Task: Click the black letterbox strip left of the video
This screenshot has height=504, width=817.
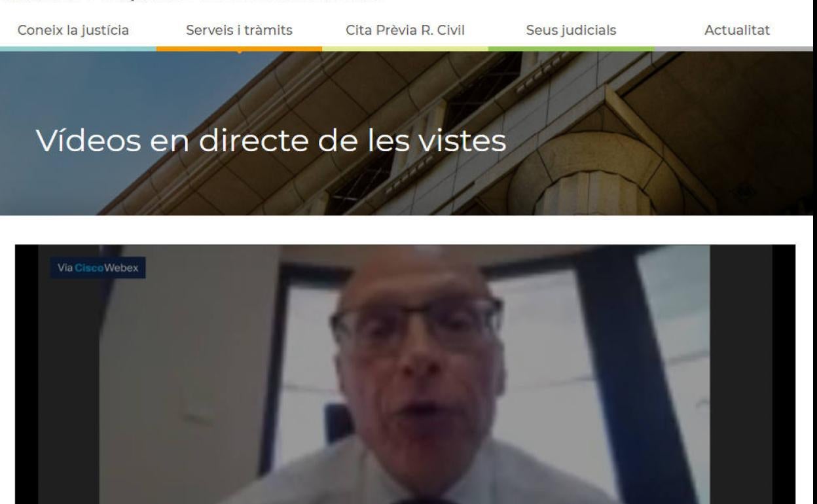Action: click(26, 374)
